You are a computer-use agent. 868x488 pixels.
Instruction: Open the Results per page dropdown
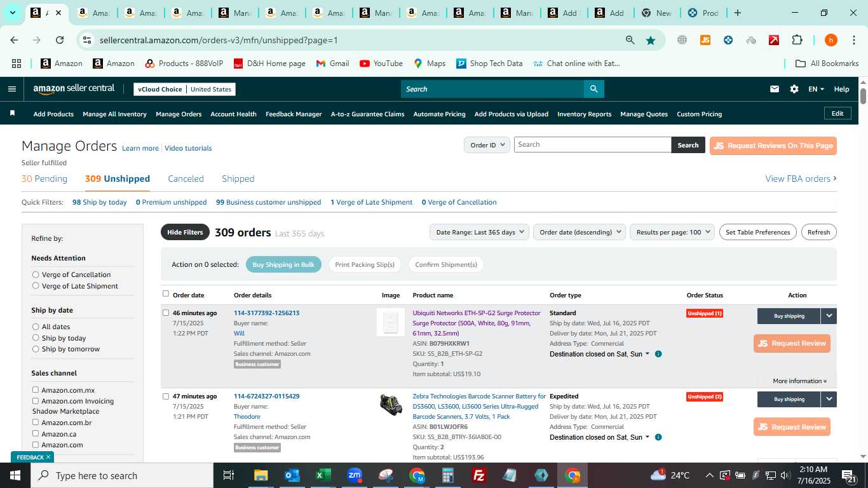[x=672, y=232]
